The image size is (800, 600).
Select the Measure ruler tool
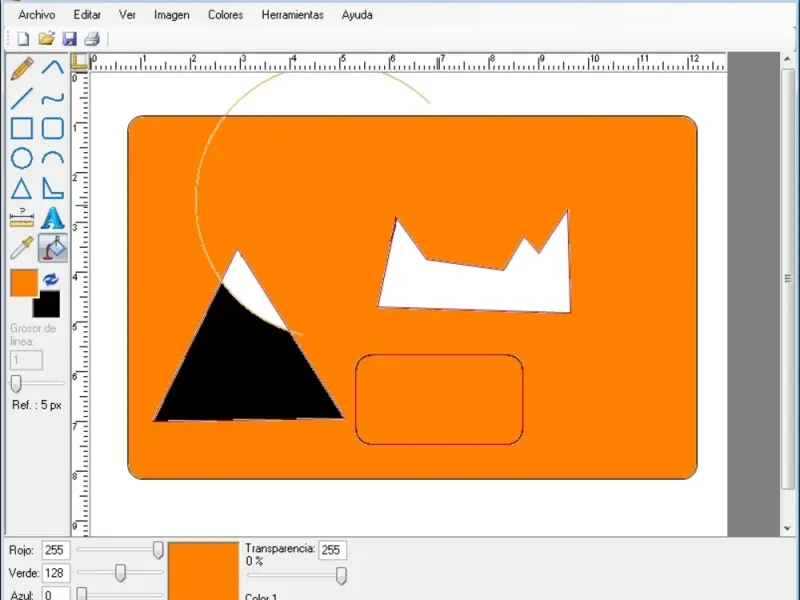pyautogui.click(x=21, y=218)
